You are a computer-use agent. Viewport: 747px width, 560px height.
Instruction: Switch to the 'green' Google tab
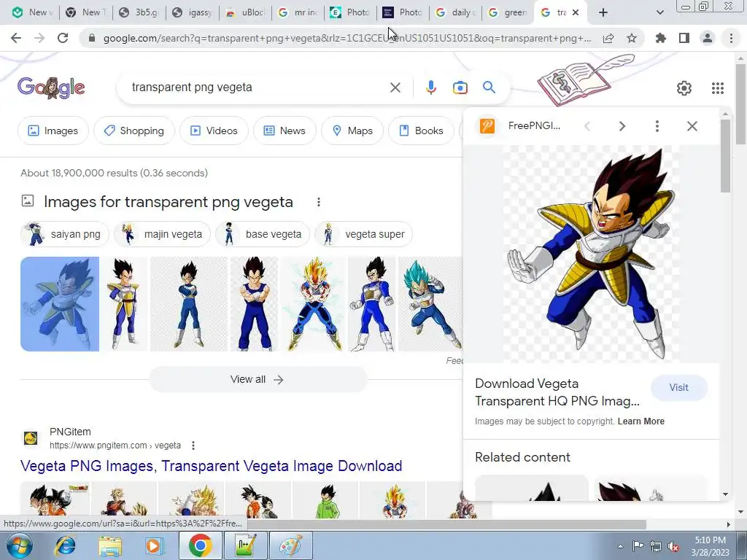coord(508,12)
